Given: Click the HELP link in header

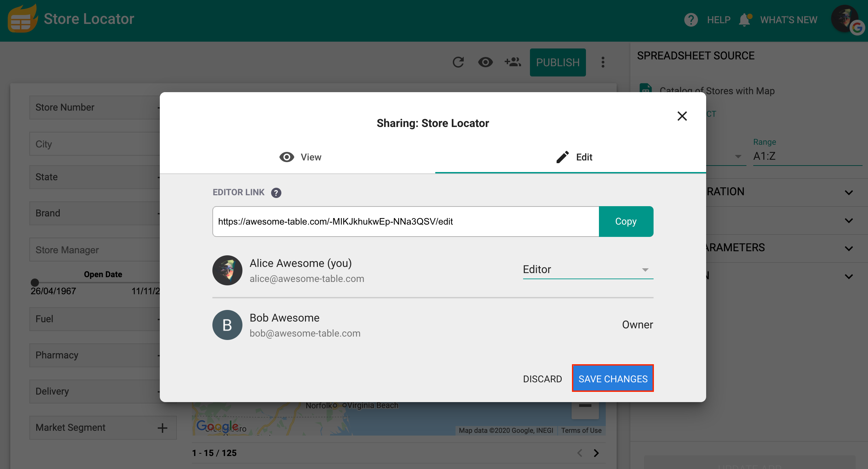Looking at the screenshot, I should 719,20.
